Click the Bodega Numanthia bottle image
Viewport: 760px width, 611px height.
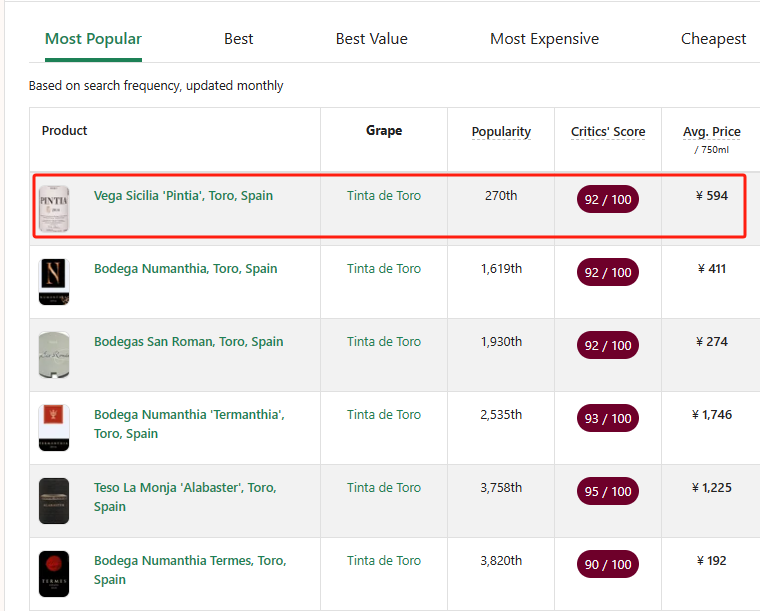click(x=54, y=281)
